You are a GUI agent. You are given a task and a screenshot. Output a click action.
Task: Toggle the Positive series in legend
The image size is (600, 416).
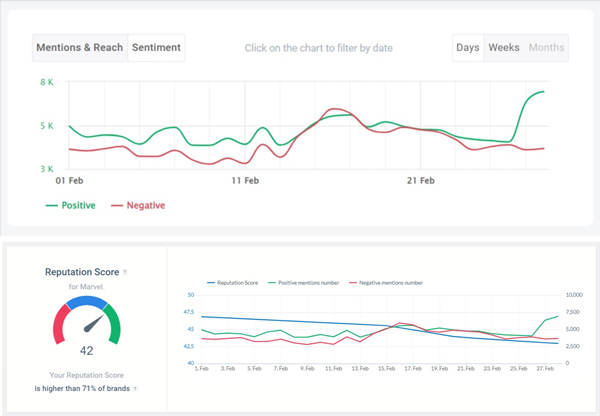point(70,206)
